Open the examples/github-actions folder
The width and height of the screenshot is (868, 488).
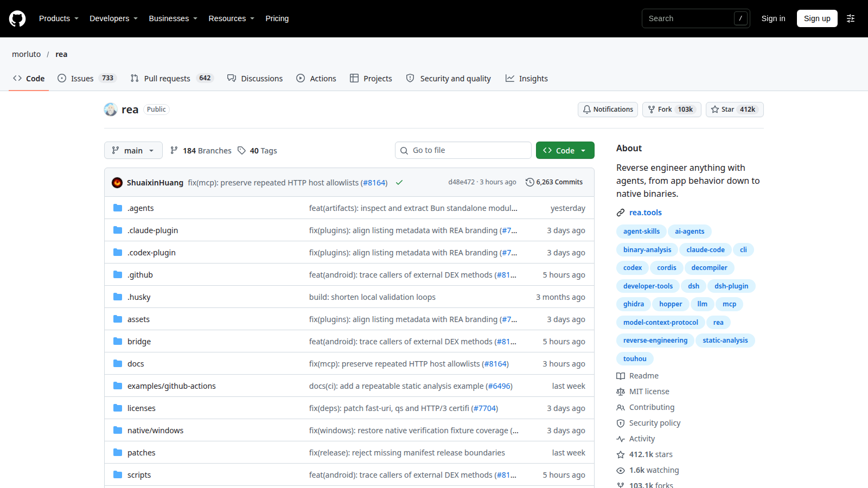click(x=171, y=386)
